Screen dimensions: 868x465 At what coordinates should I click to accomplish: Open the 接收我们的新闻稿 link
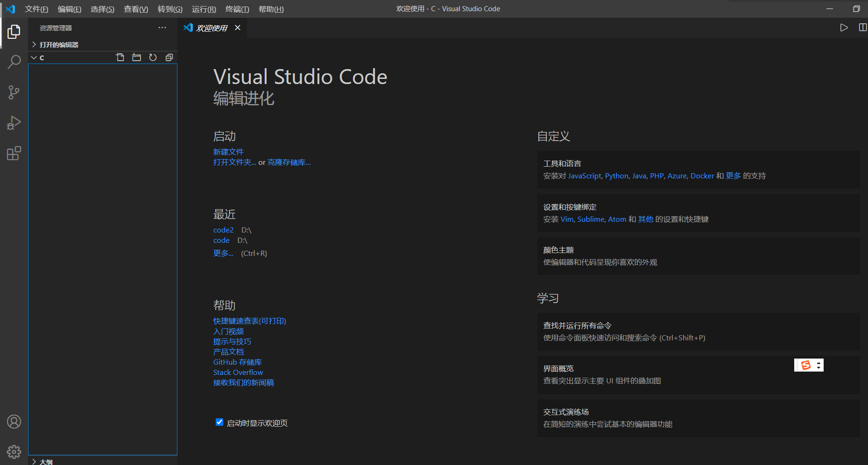click(244, 382)
